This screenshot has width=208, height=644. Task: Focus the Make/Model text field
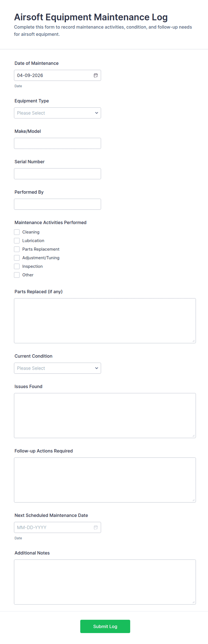pyautogui.click(x=57, y=143)
